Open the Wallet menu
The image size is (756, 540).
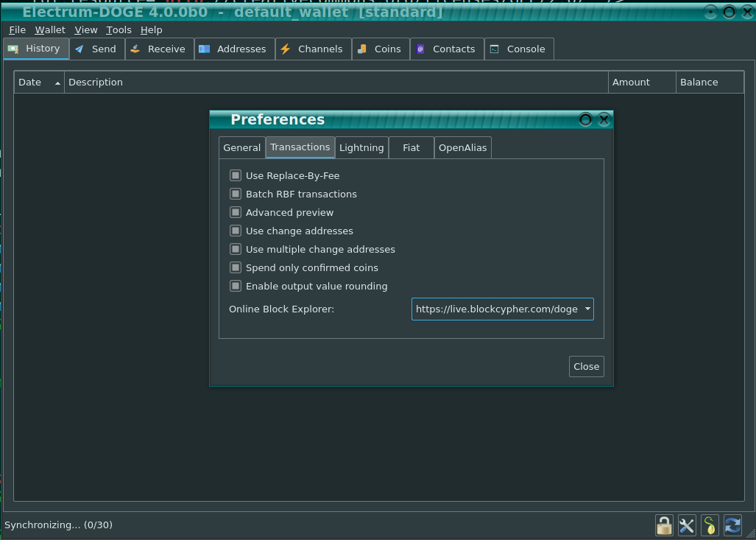point(50,30)
